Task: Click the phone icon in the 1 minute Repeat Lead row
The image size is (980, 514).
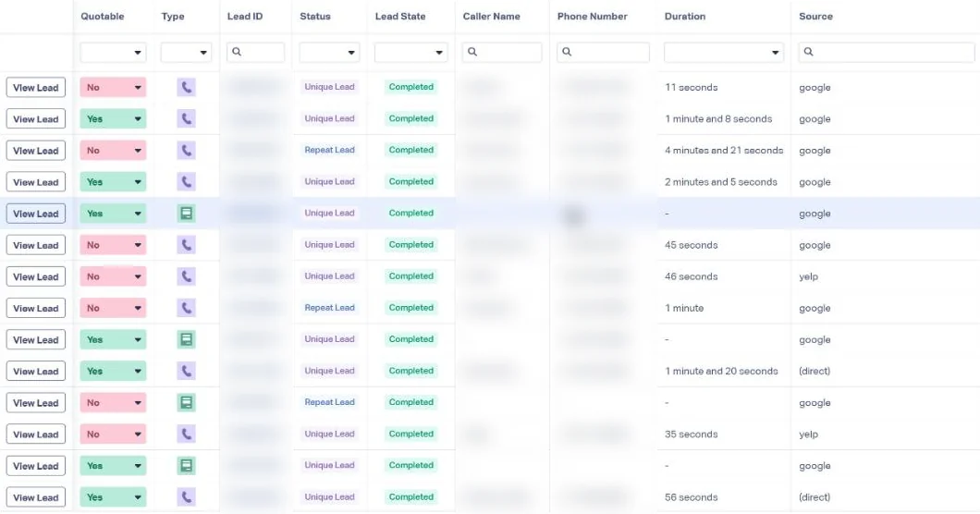Action: [186, 308]
